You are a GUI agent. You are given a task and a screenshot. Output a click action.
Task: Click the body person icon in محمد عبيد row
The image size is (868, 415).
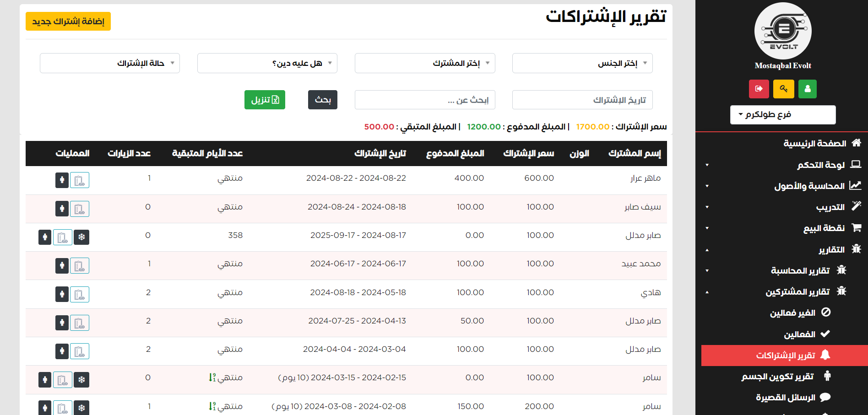(62, 266)
